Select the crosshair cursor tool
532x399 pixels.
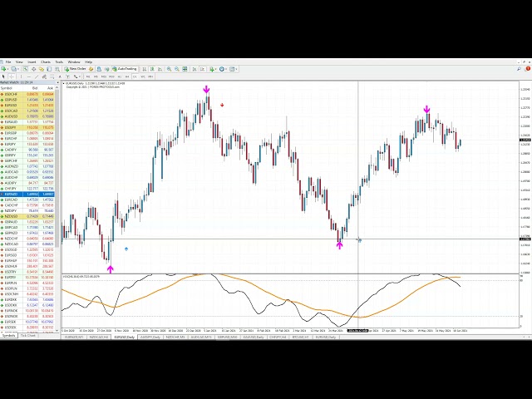(12, 76)
